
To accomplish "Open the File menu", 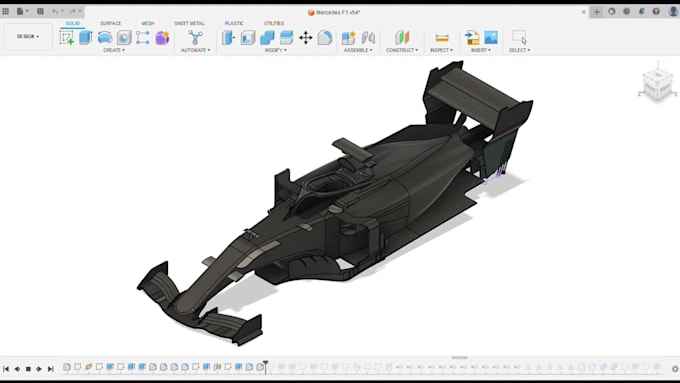I will pos(22,12).
